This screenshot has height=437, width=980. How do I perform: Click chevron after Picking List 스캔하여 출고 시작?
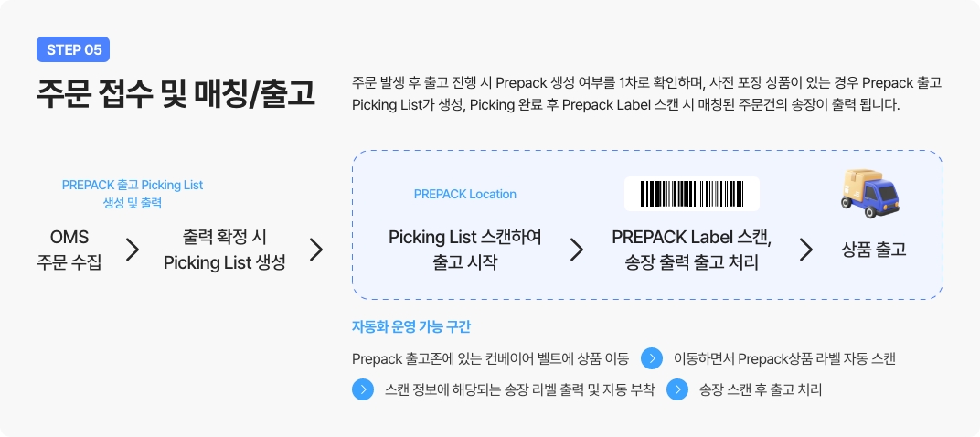[x=576, y=250]
